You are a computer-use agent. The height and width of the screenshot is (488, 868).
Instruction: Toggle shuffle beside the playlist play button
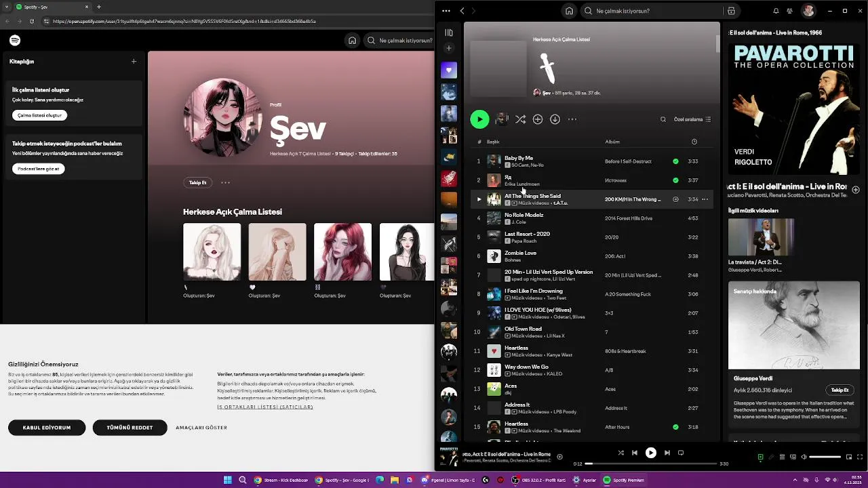tap(520, 119)
